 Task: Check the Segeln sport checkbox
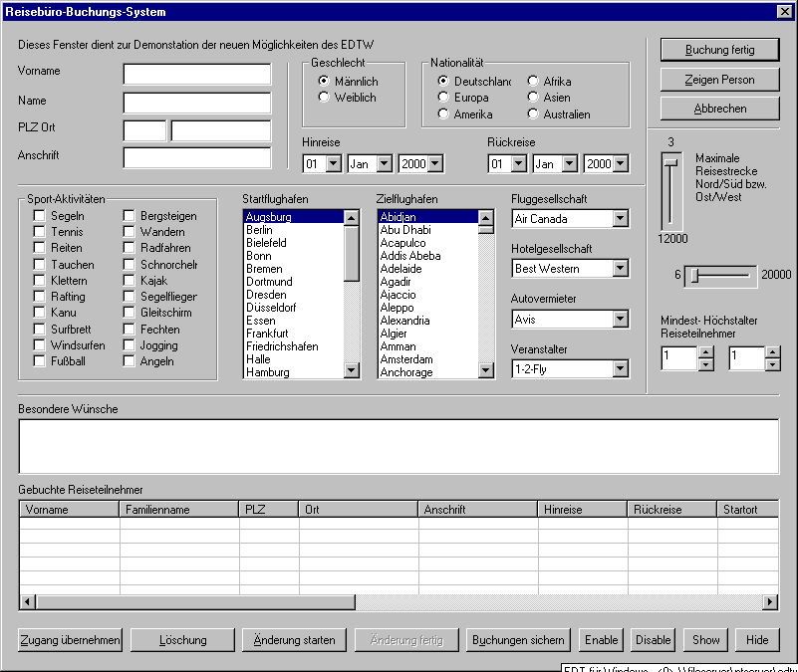[x=40, y=216]
